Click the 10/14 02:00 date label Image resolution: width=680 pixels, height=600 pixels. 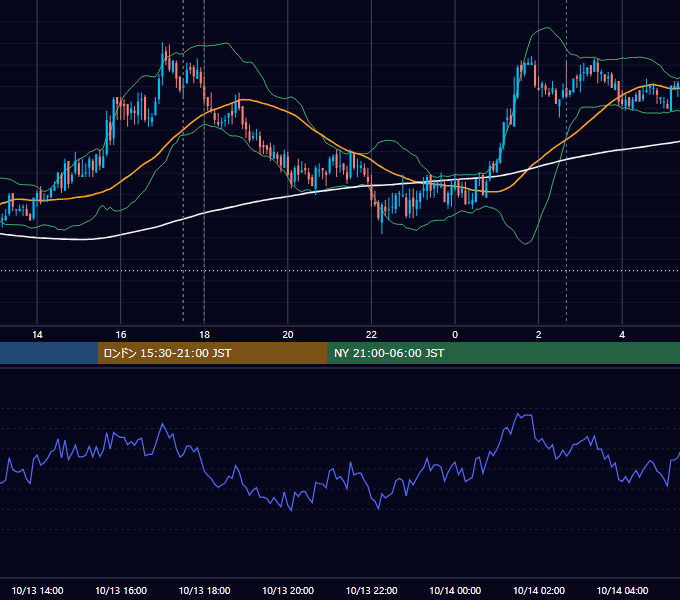pyautogui.click(x=539, y=590)
